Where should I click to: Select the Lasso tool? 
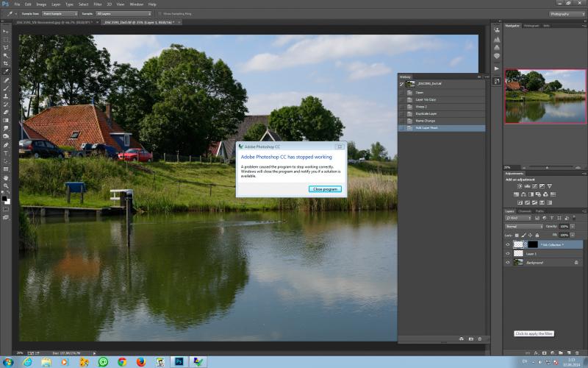(6, 48)
